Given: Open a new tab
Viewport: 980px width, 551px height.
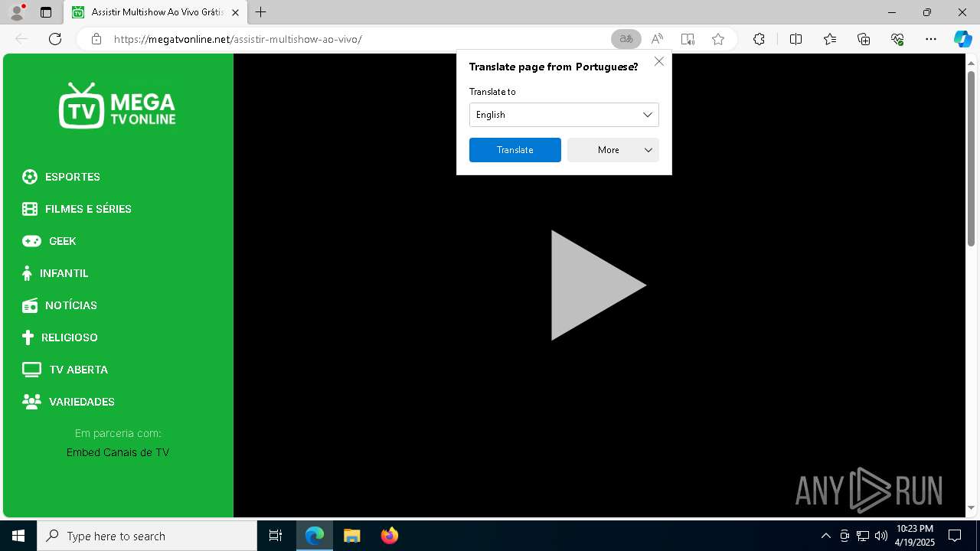Looking at the screenshot, I should click(261, 12).
